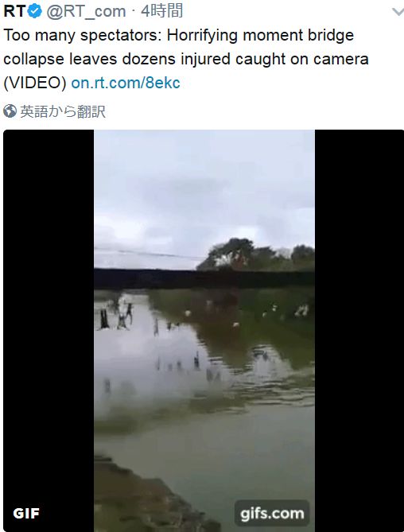The image size is (404, 532).
Task: Click the blue verified badge next to RT
Action: [x=34, y=12]
